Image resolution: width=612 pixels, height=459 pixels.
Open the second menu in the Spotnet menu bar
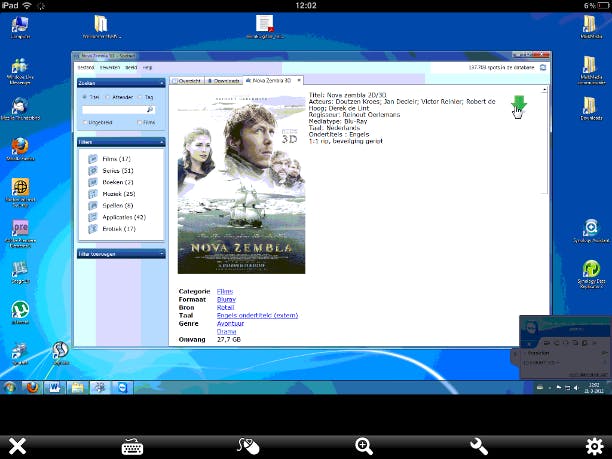click(110, 68)
